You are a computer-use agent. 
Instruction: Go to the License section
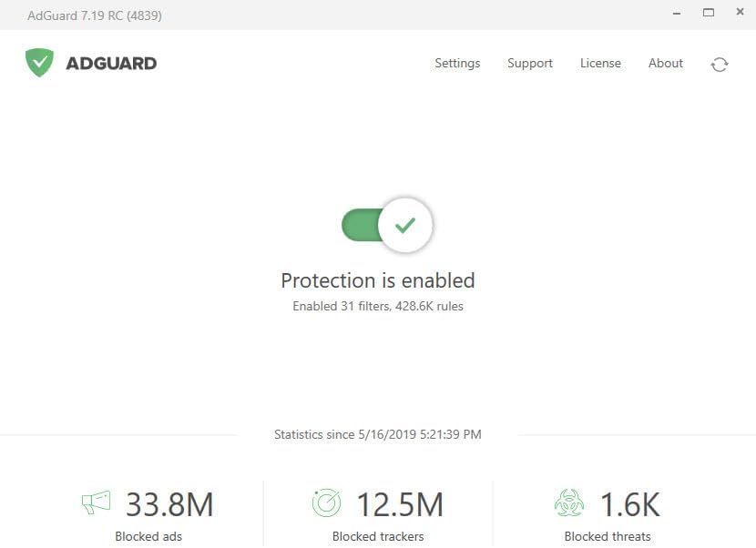click(600, 64)
